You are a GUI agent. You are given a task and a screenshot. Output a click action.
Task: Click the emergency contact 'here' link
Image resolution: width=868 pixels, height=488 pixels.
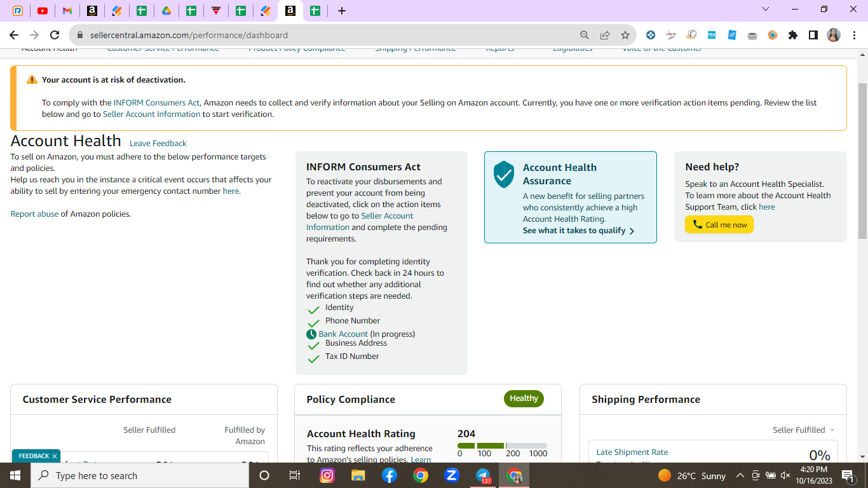(231, 191)
